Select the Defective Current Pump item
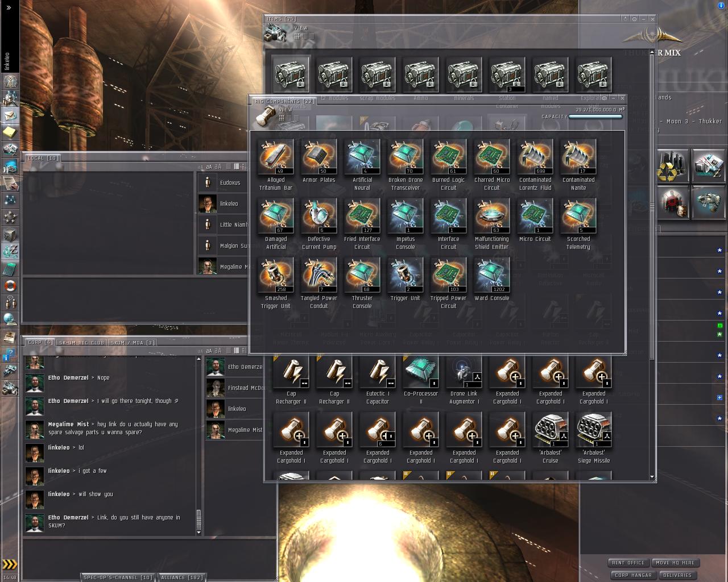This screenshot has height=582, width=728. click(319, 224)
